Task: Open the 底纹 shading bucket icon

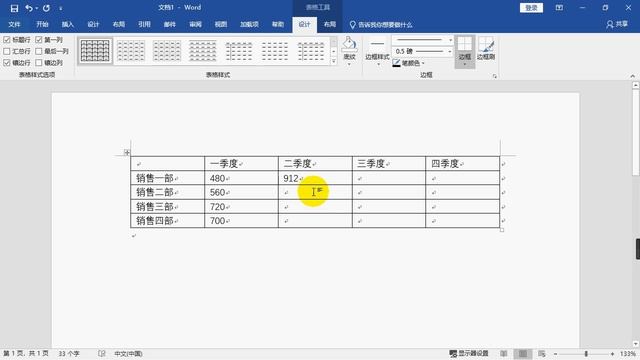Action: coord(349,44)
